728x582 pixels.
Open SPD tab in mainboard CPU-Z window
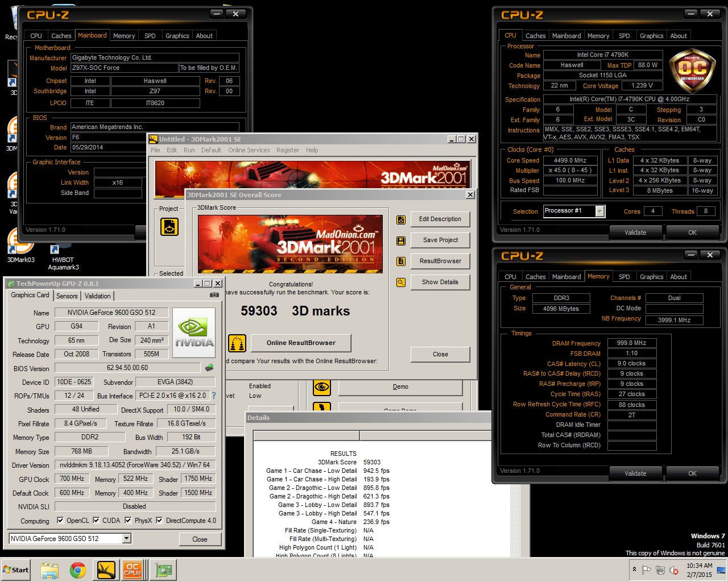[150, 36]
